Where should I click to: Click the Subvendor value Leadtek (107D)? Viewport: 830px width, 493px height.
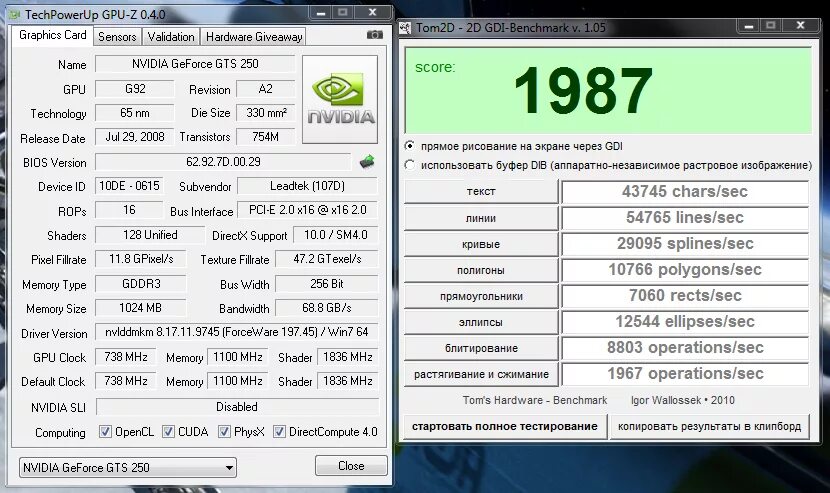click(x=308, y=186)
